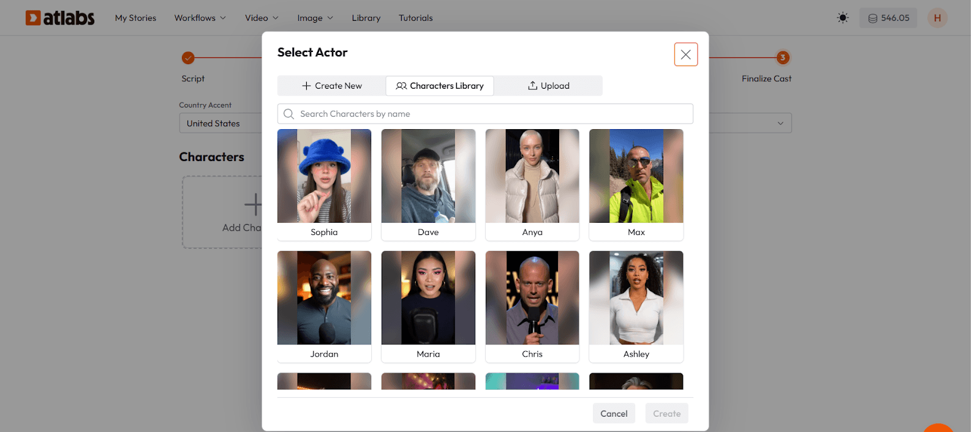This screenshot has width=980, height=432.
Task: Toggle the light/dark theme sun icon
Action: click(x=843, y=18)
